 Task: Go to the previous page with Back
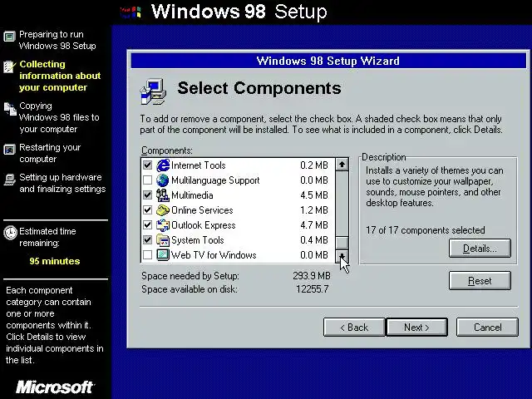point(354,327)
